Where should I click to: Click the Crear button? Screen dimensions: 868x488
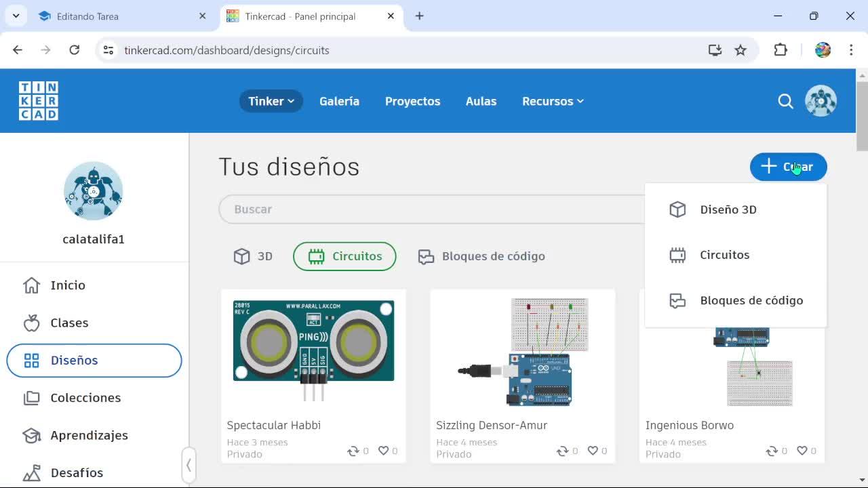(x=788, y=167)
